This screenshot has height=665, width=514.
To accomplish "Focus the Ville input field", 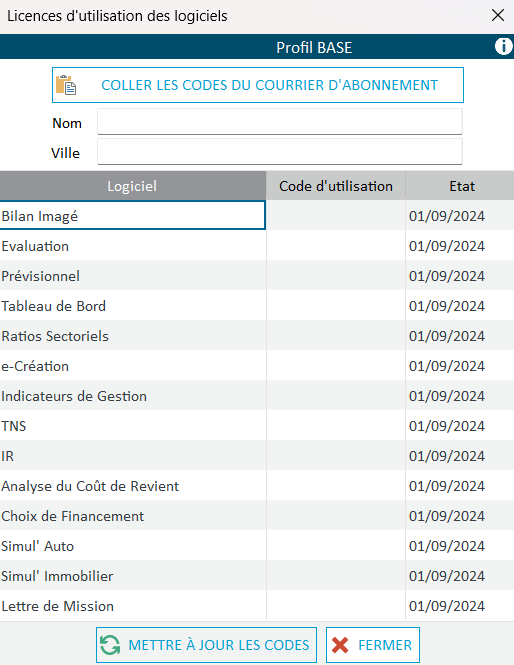I will (x=280, y=152).
